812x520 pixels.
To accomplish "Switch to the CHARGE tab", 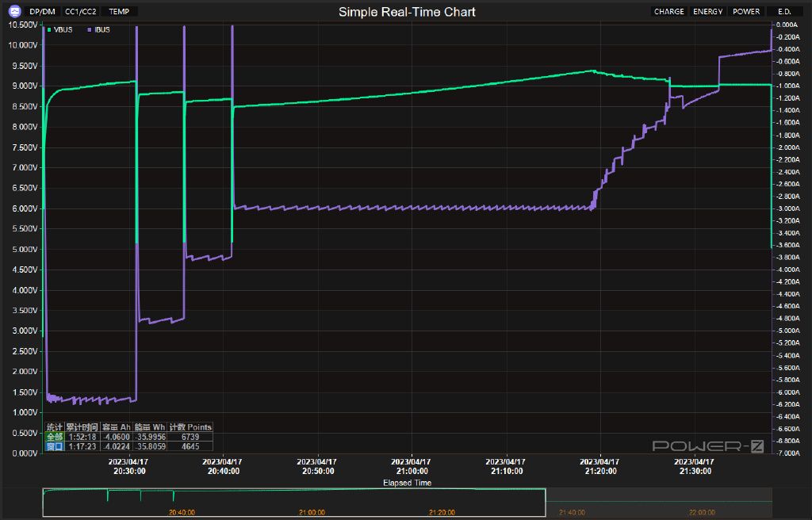I will [669, 12].
